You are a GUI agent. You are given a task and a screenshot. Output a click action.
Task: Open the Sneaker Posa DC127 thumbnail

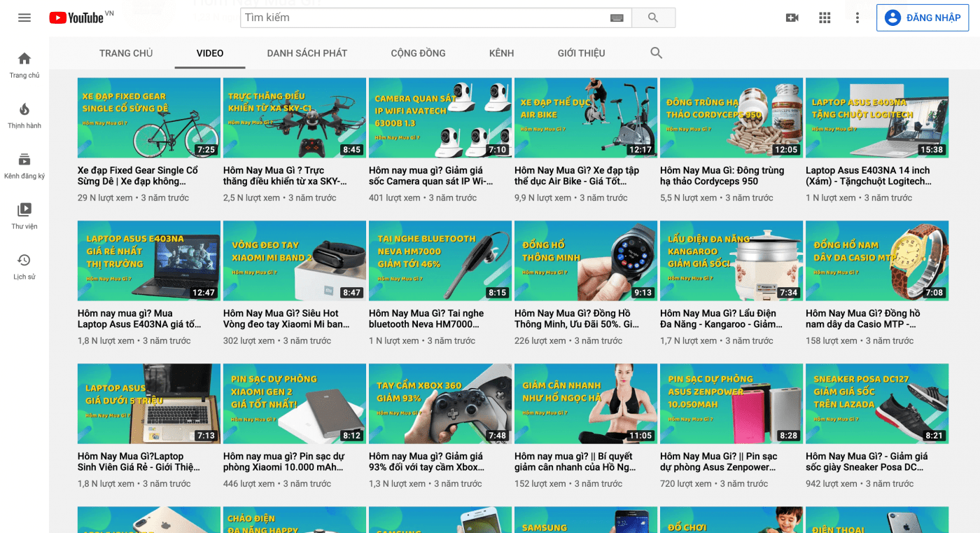877,403
